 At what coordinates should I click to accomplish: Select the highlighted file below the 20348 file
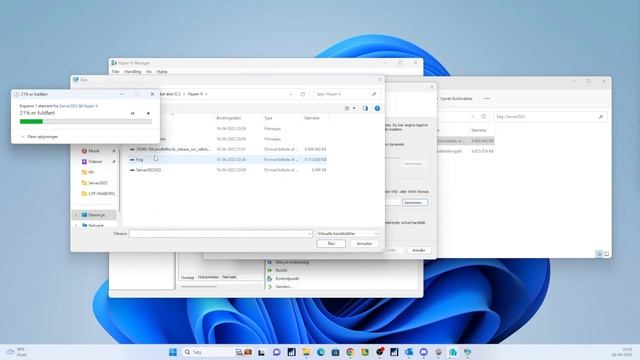(x=228, y=160)
